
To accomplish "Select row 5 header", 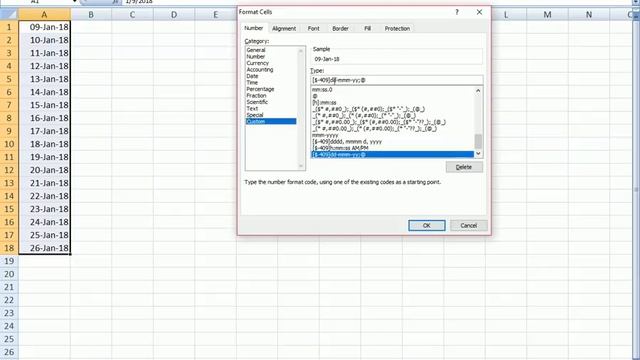I will pyautogui.click(x=9, y=79).
